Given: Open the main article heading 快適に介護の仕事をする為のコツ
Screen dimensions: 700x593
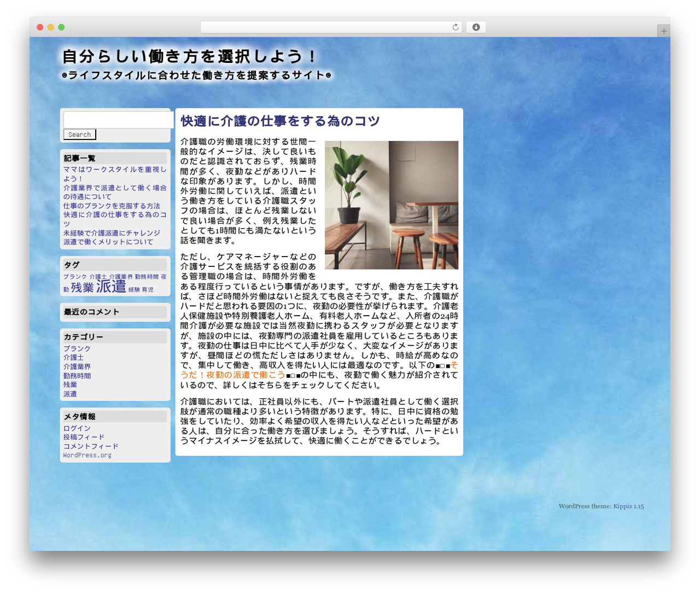Looking at the screenshot, I should [x=280, y=121].
